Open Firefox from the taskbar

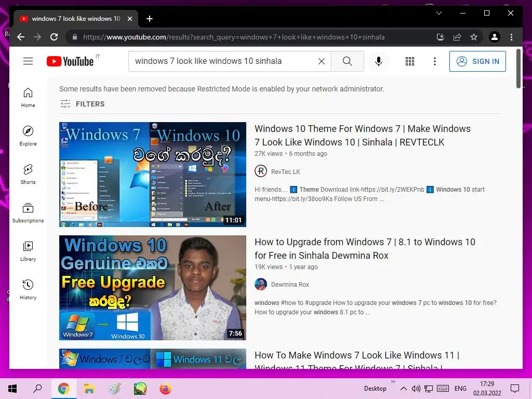[165, 389]
